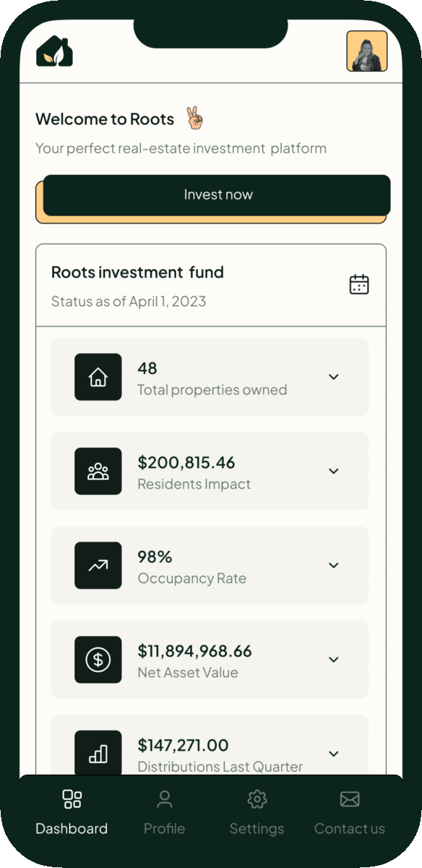Viewport: 422px width, 868px height.
Task: Switch to the Dashboard tab
Action: (72, 812)
